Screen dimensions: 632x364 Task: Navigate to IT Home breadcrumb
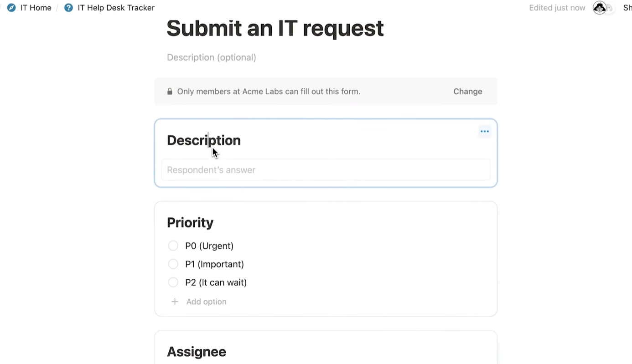click(x=36, y=8)
